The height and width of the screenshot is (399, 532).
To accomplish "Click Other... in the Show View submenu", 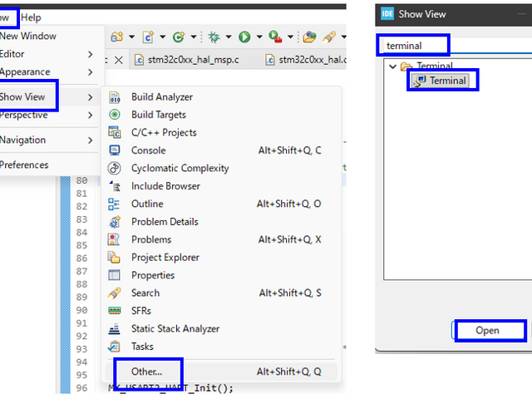I will coord(146,372).
